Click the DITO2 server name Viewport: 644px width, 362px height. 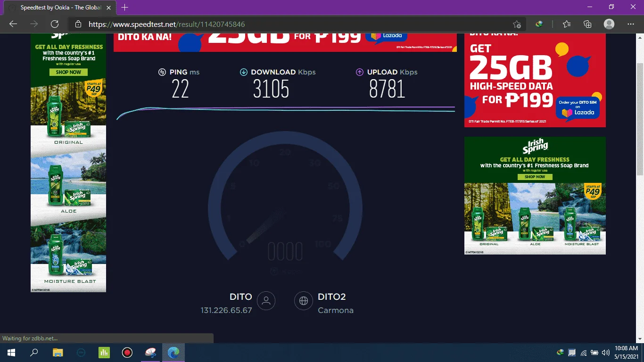332,297
